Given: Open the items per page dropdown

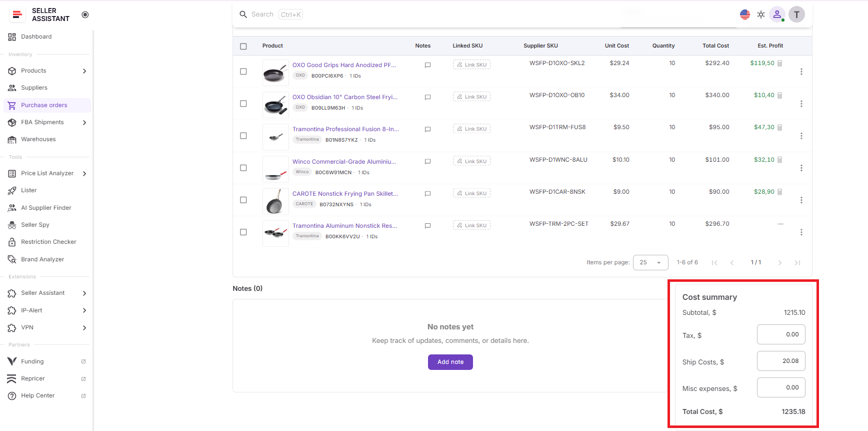Looking at the screenshot, I should [650, 262].
